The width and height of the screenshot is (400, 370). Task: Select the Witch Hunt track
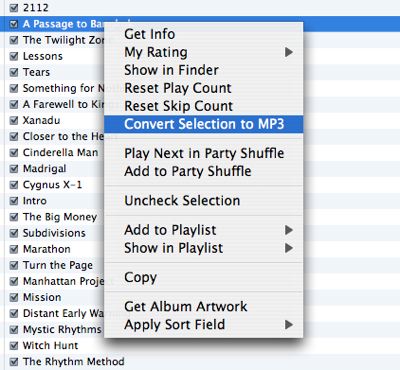pos(50,346)
